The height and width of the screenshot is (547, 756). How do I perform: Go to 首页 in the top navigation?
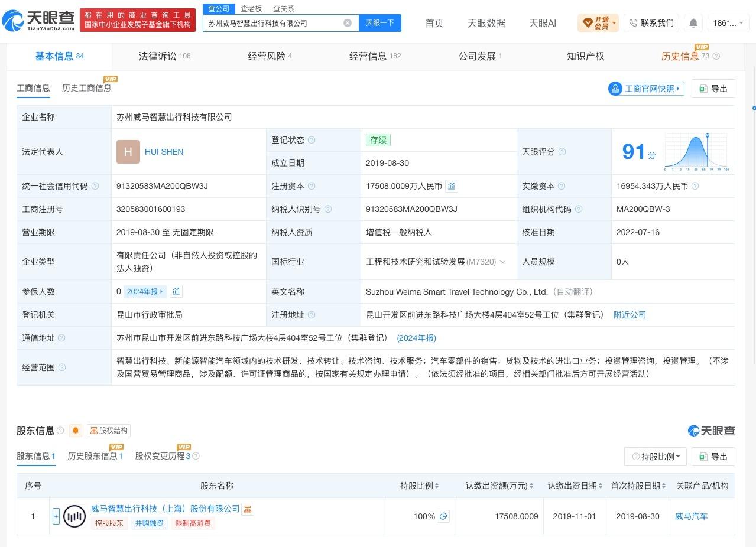click(x=434, y=23)
